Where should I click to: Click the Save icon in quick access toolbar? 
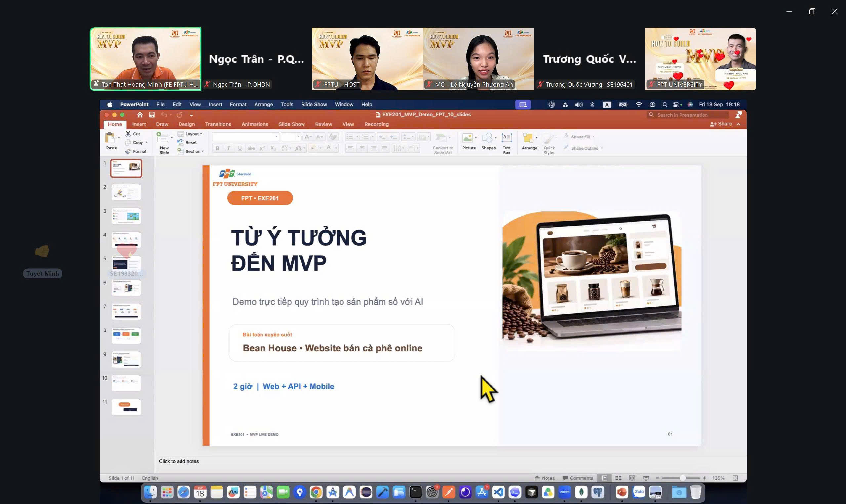tap(152, 115)
